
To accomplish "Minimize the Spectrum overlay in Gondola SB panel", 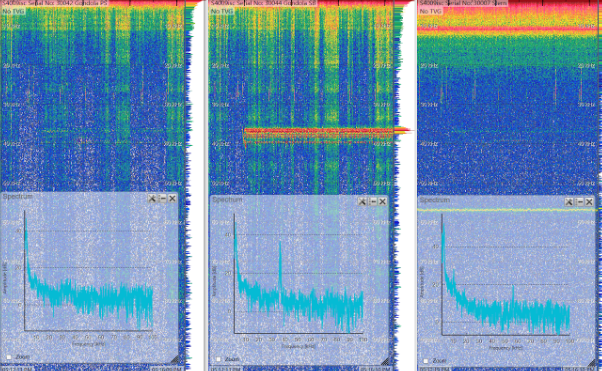I will point(372,201).
